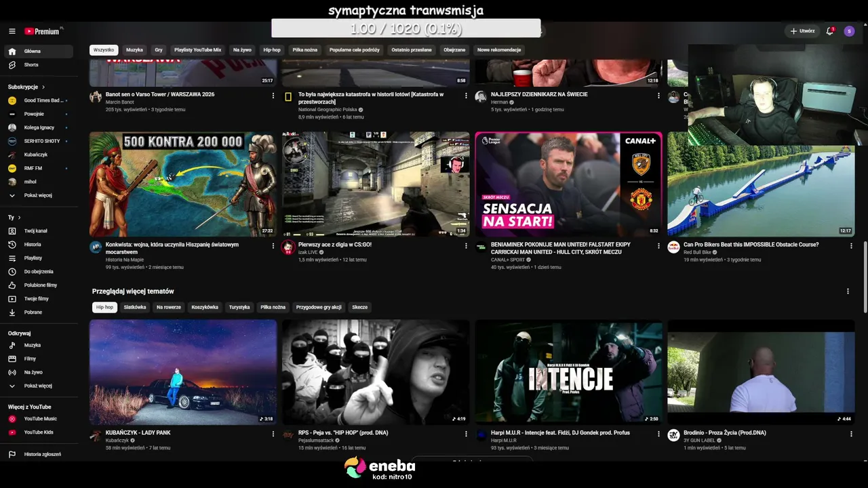
Task: Open Polubione filmy liked videos
Action: click(x=41, y=285)
